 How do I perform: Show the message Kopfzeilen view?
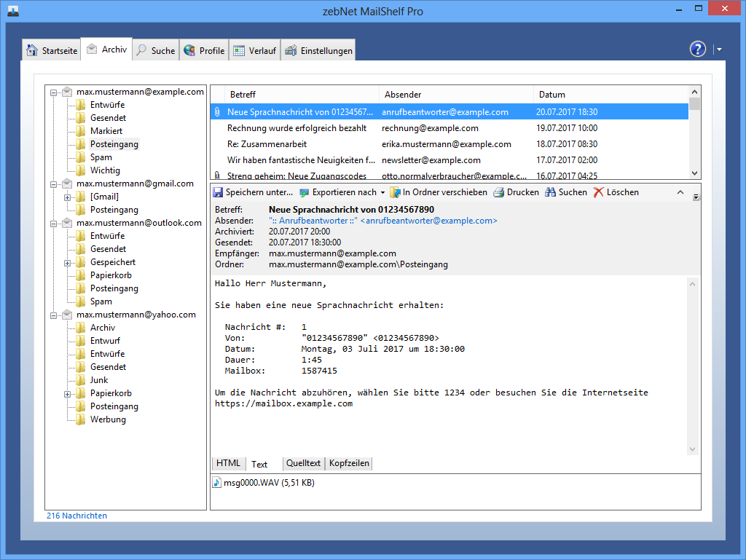pyautogui.click(x=349, y=463)
